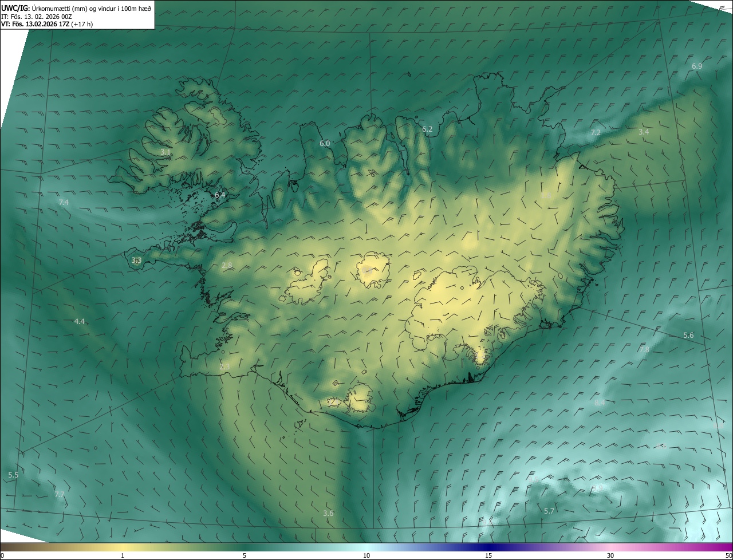Click the 5.7 precipitation value label

pos(549,511)
